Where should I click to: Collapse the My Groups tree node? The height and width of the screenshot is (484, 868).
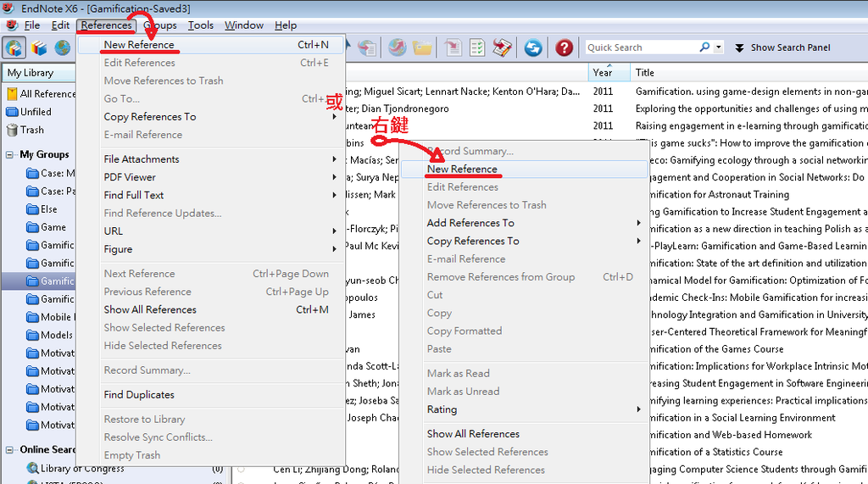click(9, 154)
